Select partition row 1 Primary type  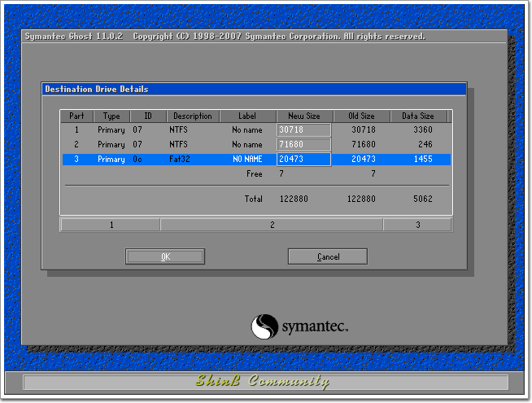(x=111, y=130)
